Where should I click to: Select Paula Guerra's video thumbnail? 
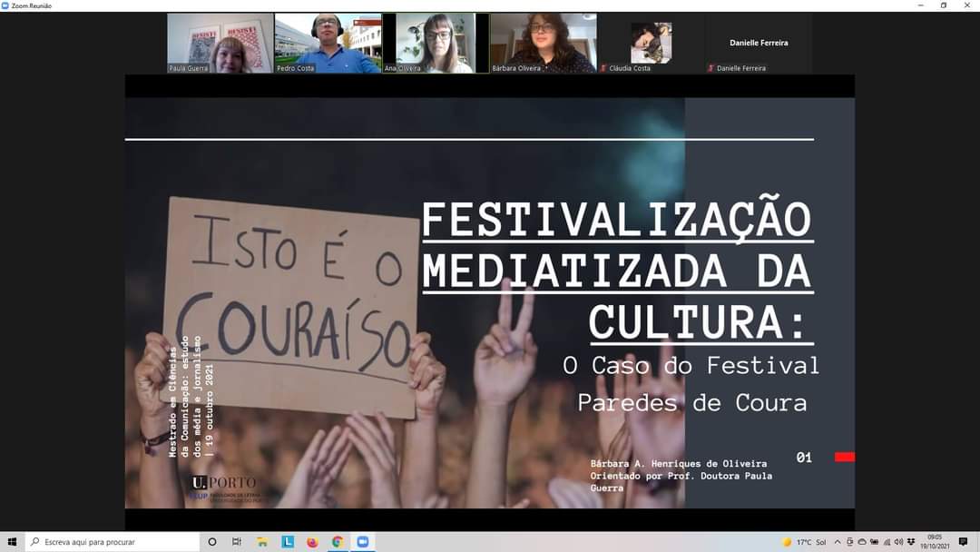220,44
